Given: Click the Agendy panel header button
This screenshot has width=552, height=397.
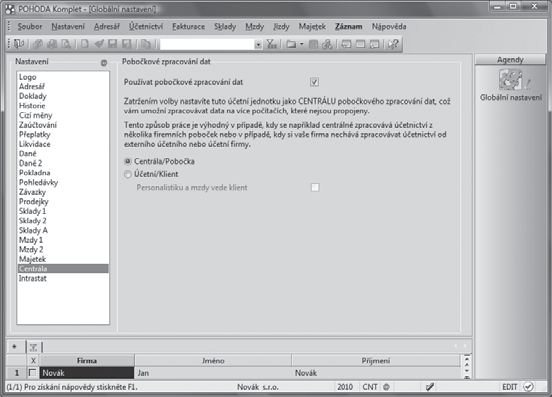Looking at the screenshot, I should 510,59.
